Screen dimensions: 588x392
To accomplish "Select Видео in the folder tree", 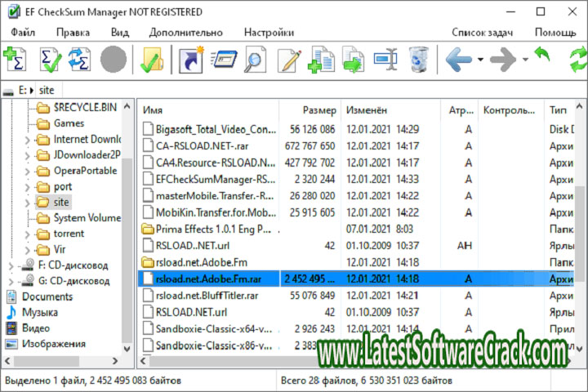I will point(28,328).
